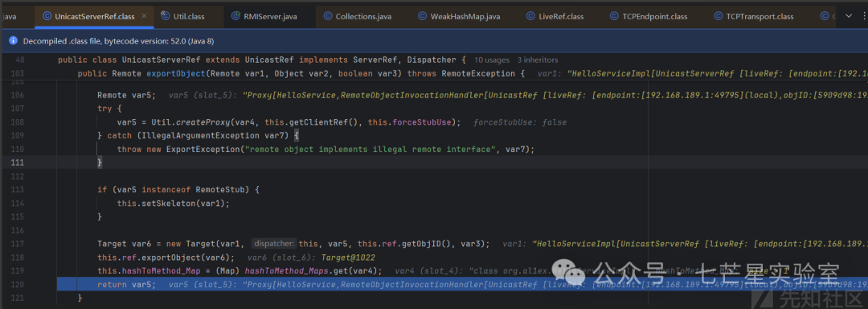
Task: Set breakpoint at line 108 gutter
Action: [x=18, y=122]
